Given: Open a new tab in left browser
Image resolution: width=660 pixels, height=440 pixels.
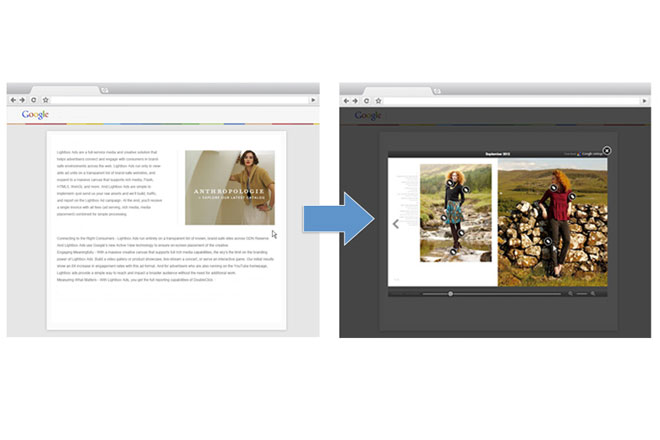Looking at the screenshot, I should [104, 90].
